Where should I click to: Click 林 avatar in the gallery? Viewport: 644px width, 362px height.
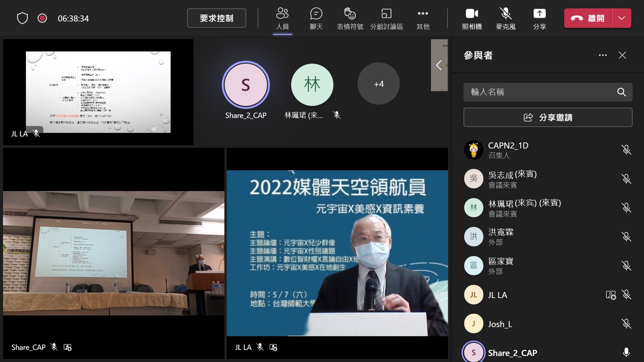tap(312, 84)
